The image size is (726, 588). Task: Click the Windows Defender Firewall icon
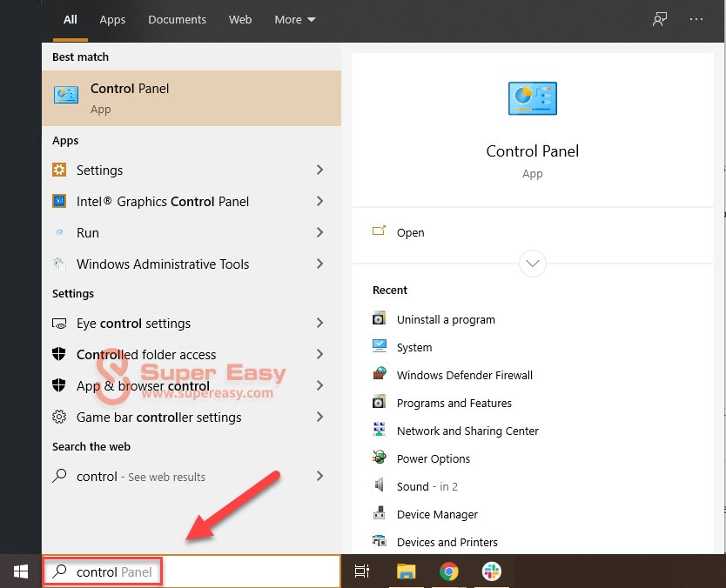tap(380, 373)
